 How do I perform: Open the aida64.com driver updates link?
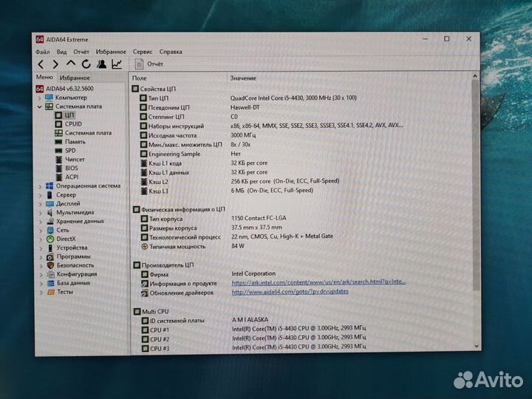(x=290, y=291)
